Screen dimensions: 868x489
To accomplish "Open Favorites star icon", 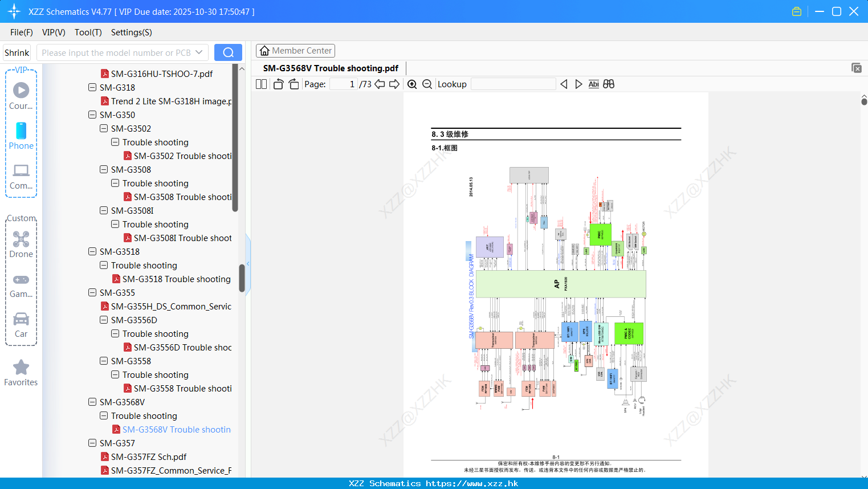I will [21, 367].
